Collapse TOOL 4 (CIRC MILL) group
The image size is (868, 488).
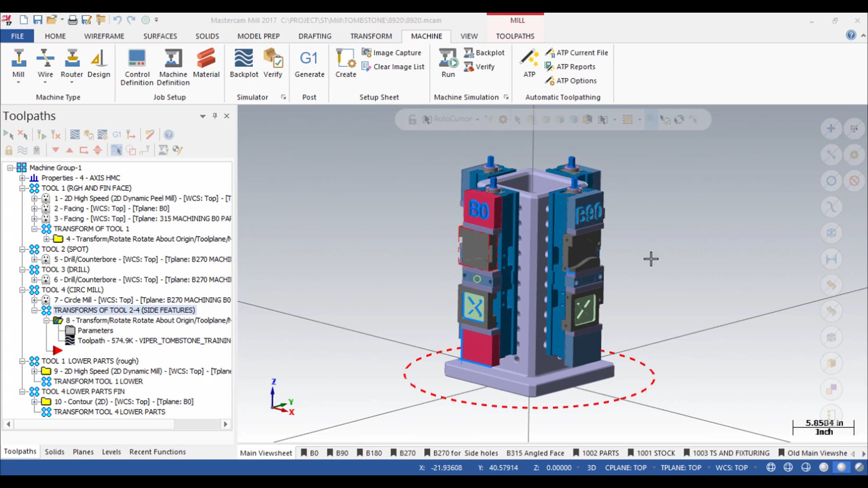click(x=22, y=290)
